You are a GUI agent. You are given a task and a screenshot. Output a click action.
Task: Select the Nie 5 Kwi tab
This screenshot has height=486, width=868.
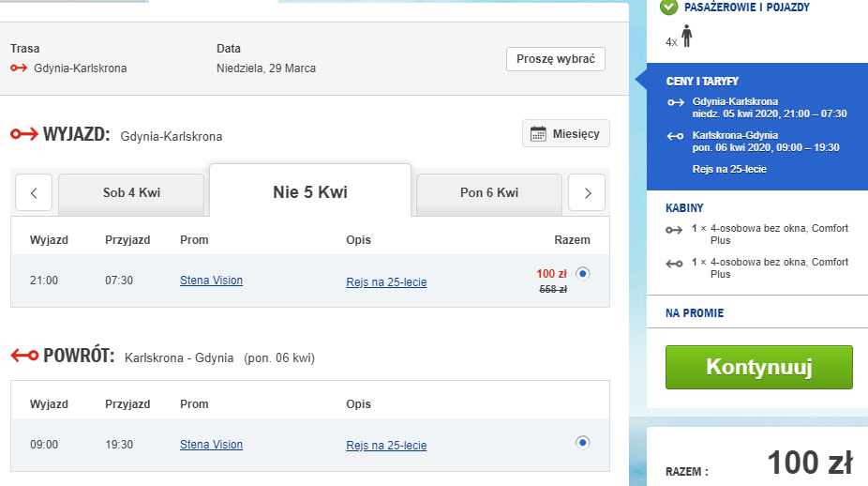pyautogui.click(x=310, y=192)
